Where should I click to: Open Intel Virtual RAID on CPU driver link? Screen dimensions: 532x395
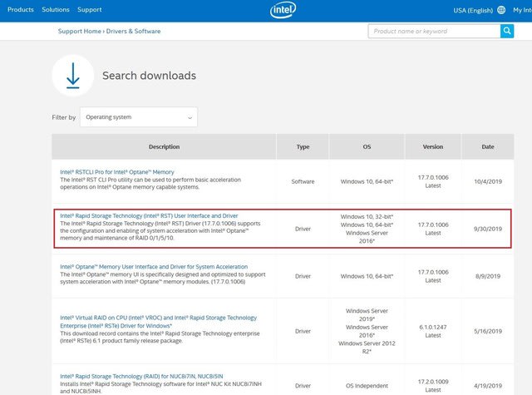point(159,322)
